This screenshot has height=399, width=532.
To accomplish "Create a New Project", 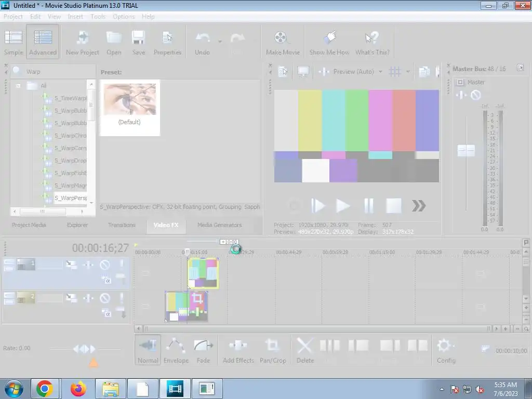I will coord(83,43).
